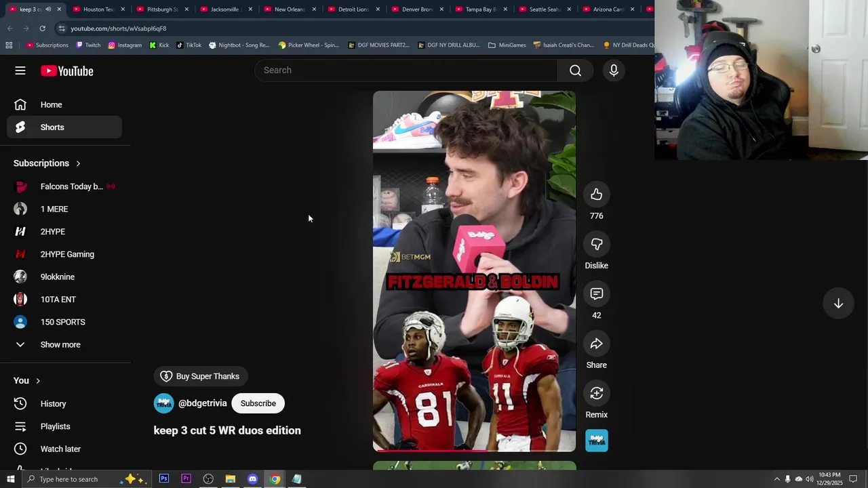Click the address bar URL

pos(119,28)
